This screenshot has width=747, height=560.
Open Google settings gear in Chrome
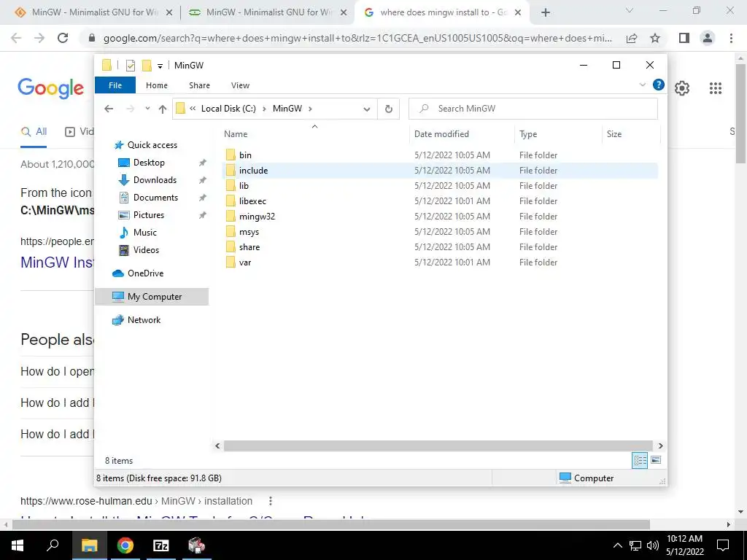point(682,88)
